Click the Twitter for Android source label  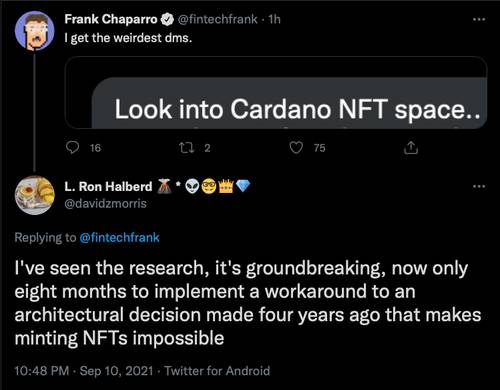[217, 371]
